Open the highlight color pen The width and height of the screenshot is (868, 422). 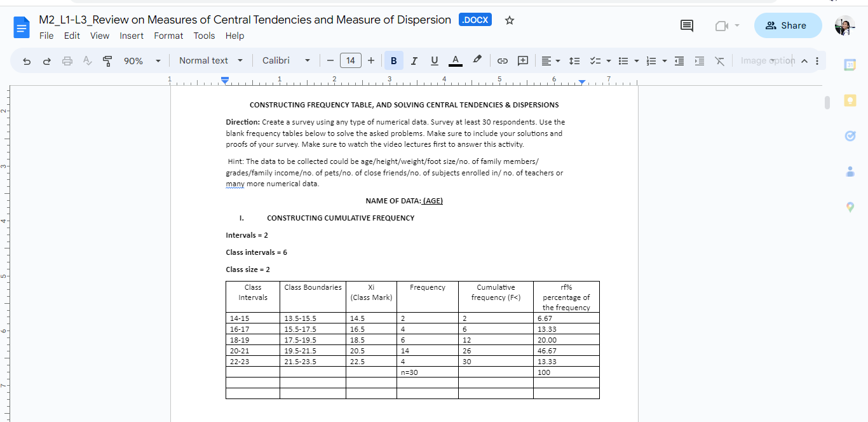coord(477,60)
